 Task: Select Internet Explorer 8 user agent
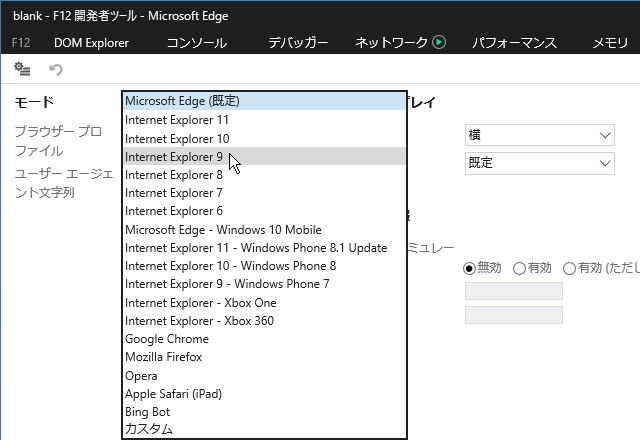tap(264, 175)
